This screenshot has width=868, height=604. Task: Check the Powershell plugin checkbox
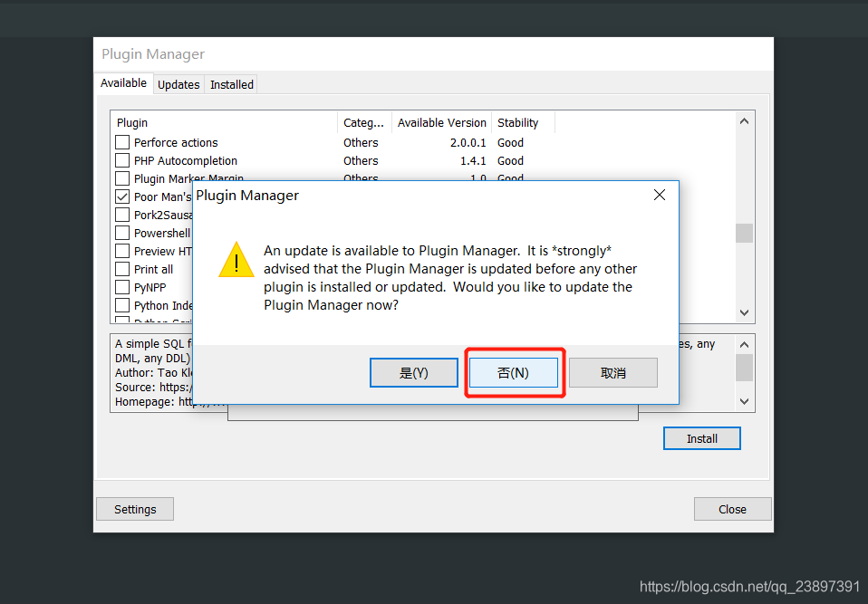tap(122, 233)
